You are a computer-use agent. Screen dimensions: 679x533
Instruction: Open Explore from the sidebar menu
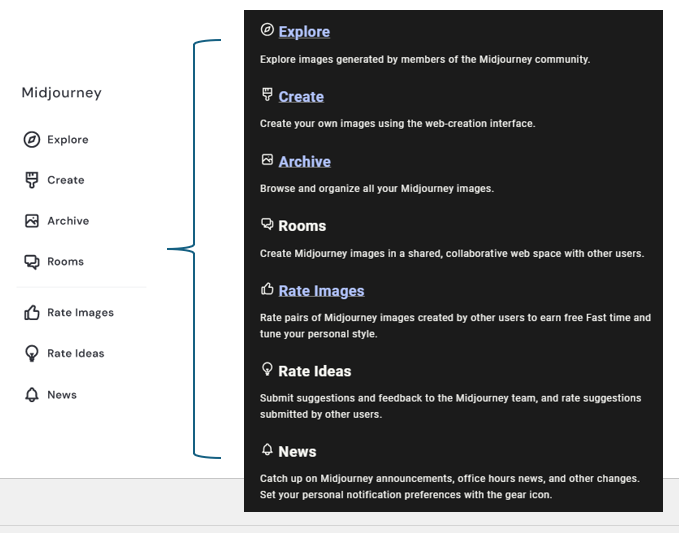(68, 139)
